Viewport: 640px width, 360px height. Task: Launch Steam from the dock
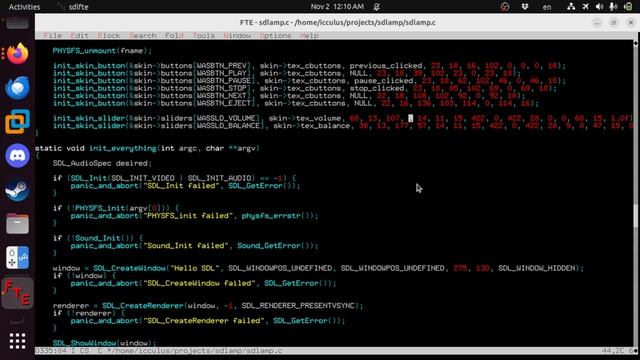click(17, 190)
